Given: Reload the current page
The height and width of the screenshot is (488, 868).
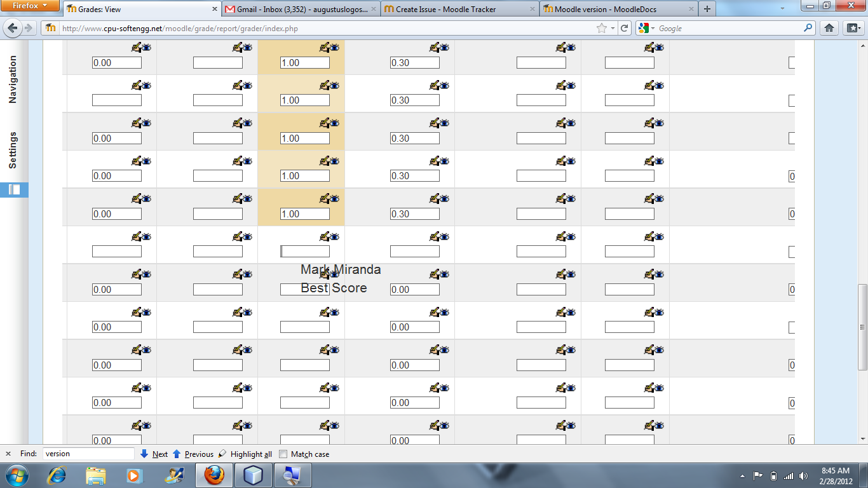Looking at the screenshot, I should click(625, 28).
